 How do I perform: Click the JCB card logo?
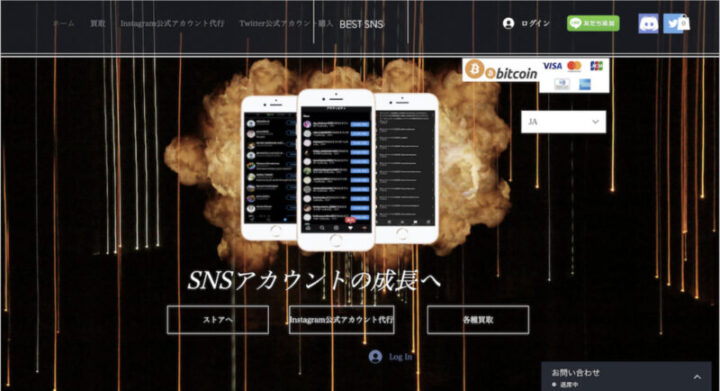tap(596, 66)
